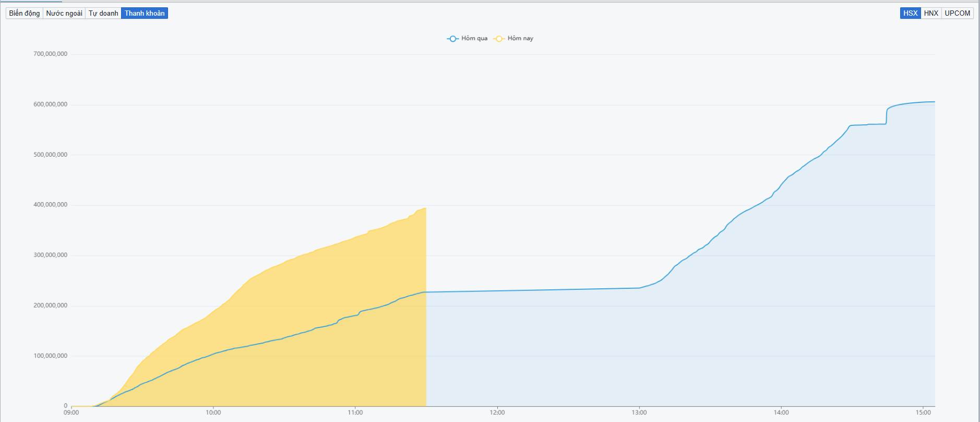This screenshot has width=980, height=422.
Task: Click the 09:00 time axis label
Action: pos(71,413)
